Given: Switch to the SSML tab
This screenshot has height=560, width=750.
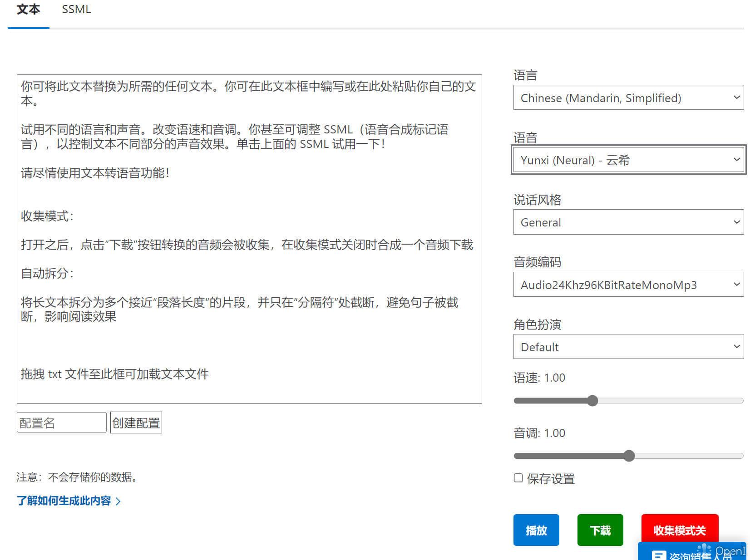Looking at the screenshot, I should click(76, 9).
